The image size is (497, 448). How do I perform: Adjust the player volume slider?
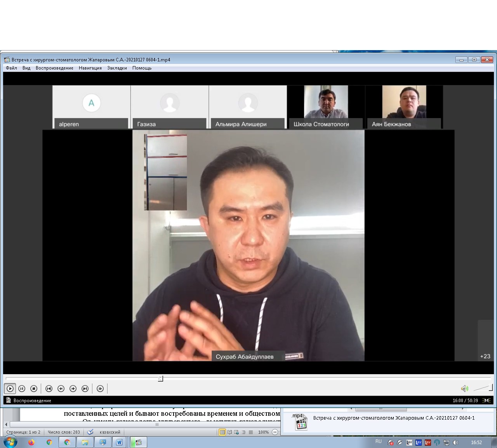tap(483, 388)
